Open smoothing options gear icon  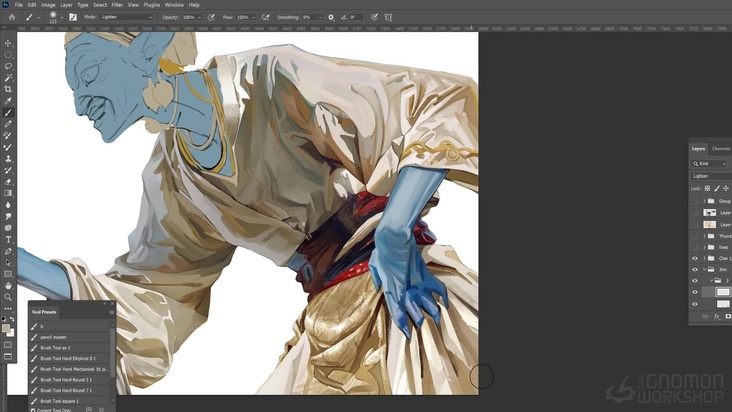tap(331, 17)
